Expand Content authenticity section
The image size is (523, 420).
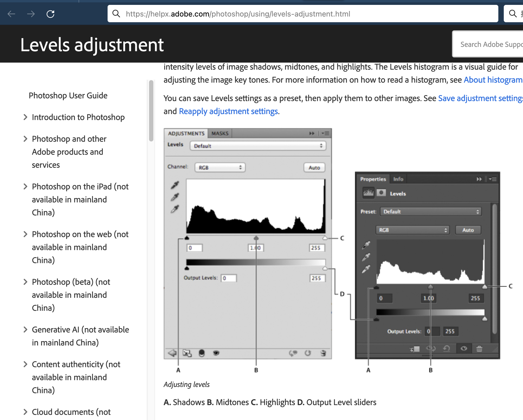pos(25,364)
